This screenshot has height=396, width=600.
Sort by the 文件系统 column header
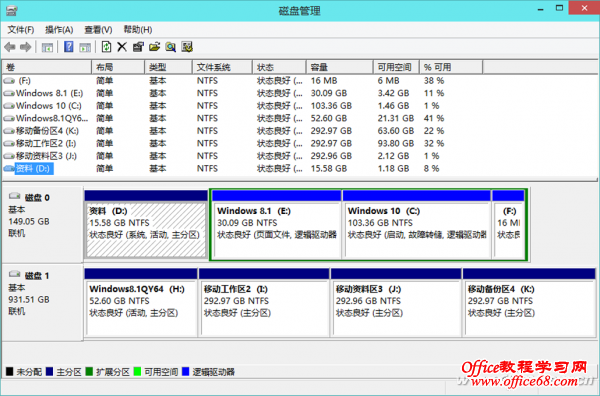[222, 67]
